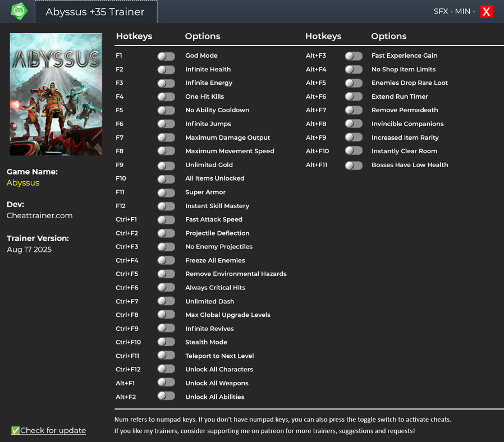Open the Check for update link
The width and height of the screenshot is (504, 442).
[x=53, y=430]
